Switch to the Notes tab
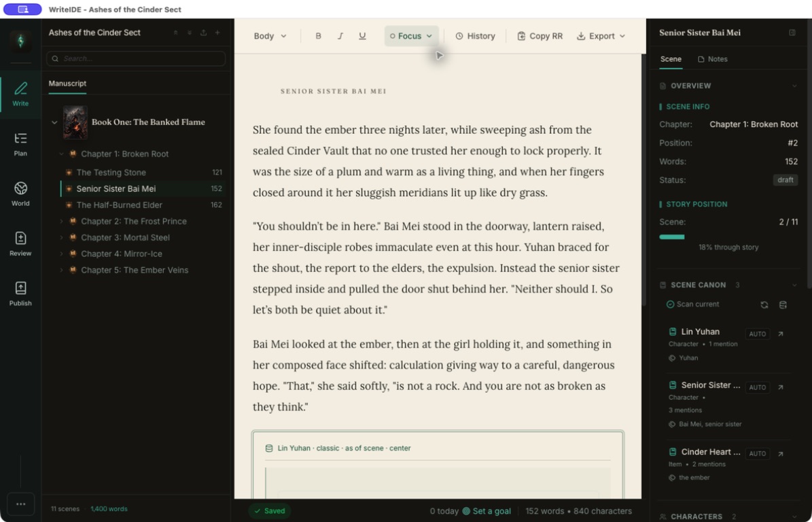This screenshot has height=522, width=812. click(713, 59)
